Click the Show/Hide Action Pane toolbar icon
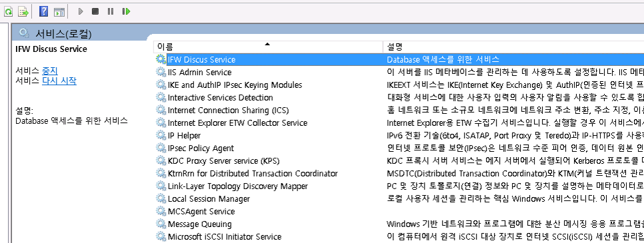 pos(59,11)
